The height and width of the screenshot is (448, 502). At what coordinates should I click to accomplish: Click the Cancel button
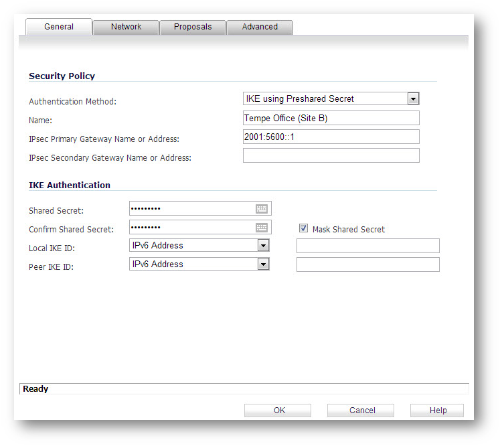(x=361, y=410)
